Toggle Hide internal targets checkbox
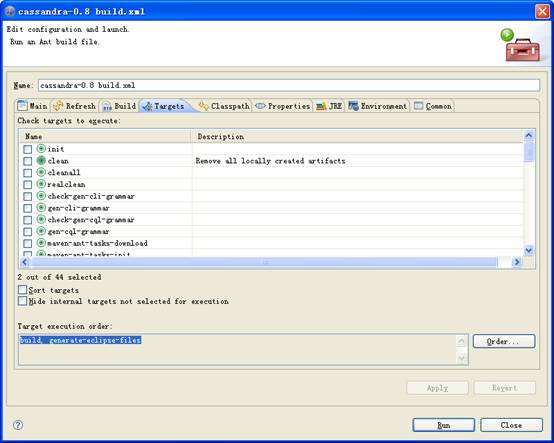 tap(23, 301)
